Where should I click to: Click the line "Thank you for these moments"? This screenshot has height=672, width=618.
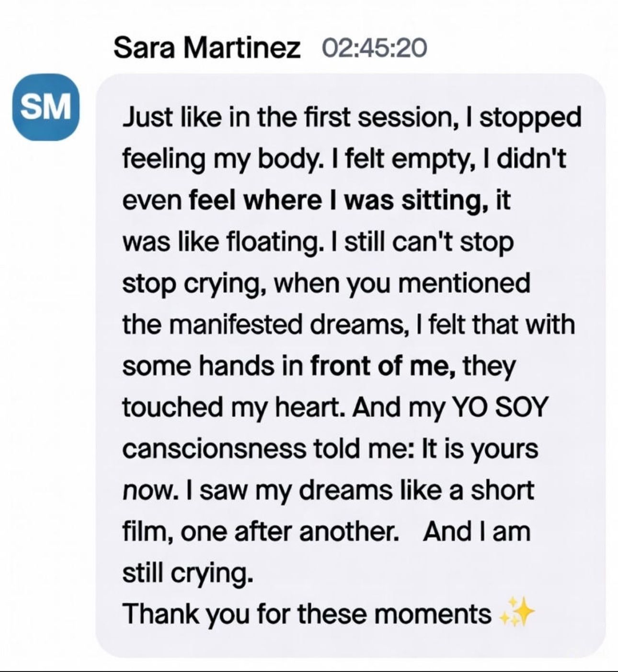(307, 614)
